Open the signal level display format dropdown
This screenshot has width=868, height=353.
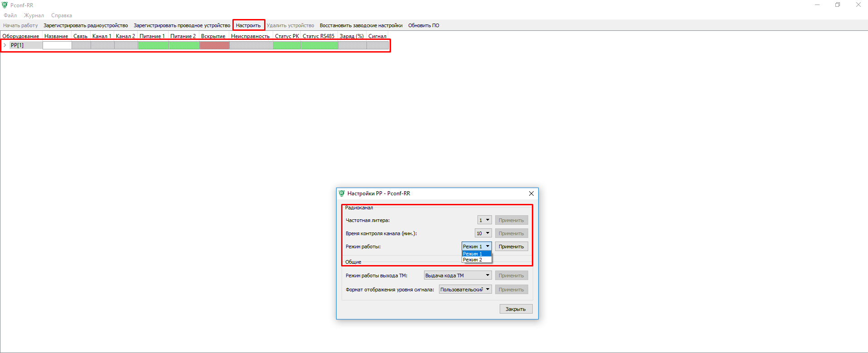[x=465, y=290]
